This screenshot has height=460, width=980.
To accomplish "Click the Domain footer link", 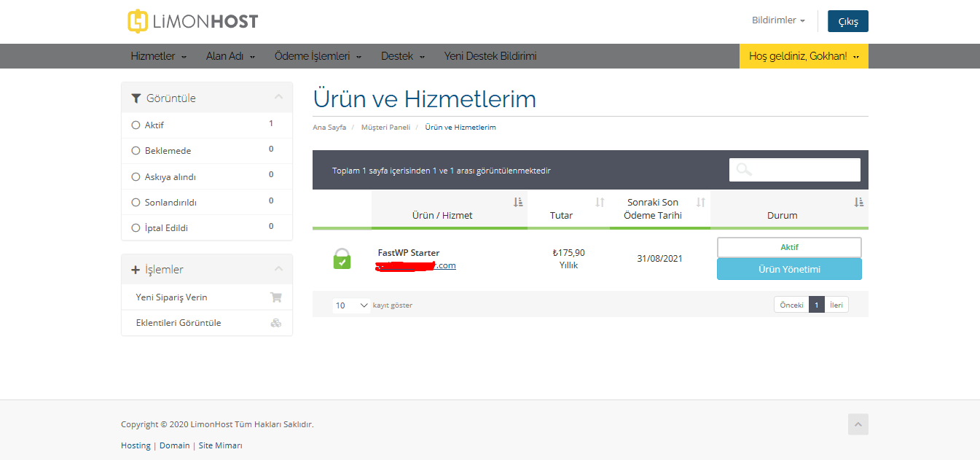I will tap(174, 445).
